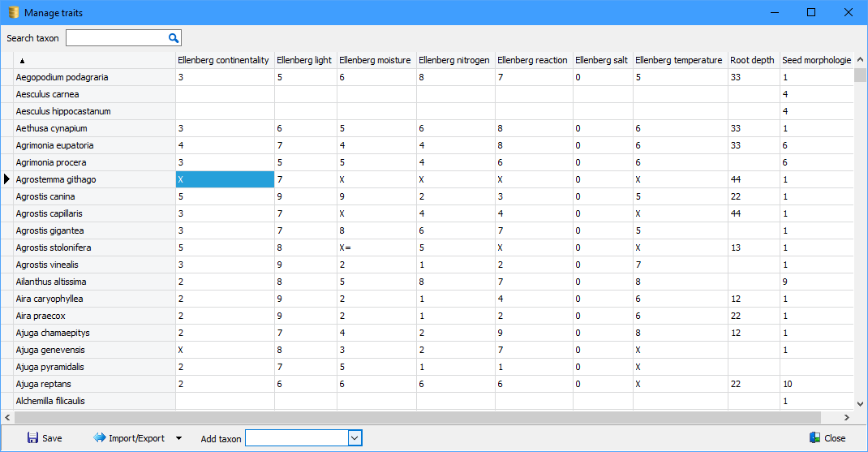
Task: Click in the Search taxon field
Action: coord(115,38)
